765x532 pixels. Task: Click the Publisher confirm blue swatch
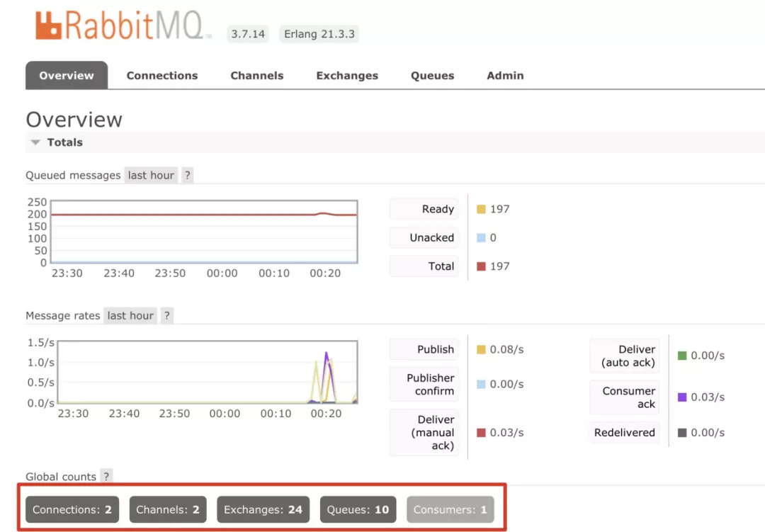pos(481,384)
